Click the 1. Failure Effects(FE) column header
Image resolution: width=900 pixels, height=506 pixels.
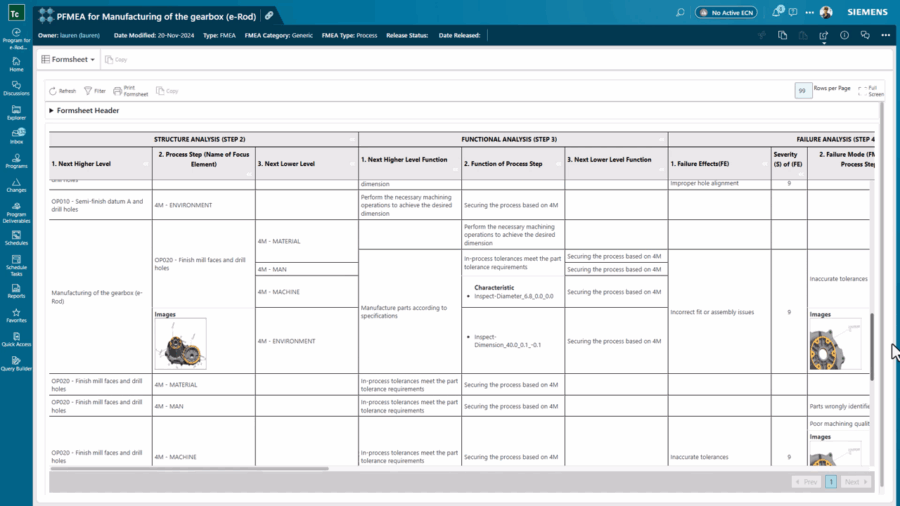pos(719,164)
